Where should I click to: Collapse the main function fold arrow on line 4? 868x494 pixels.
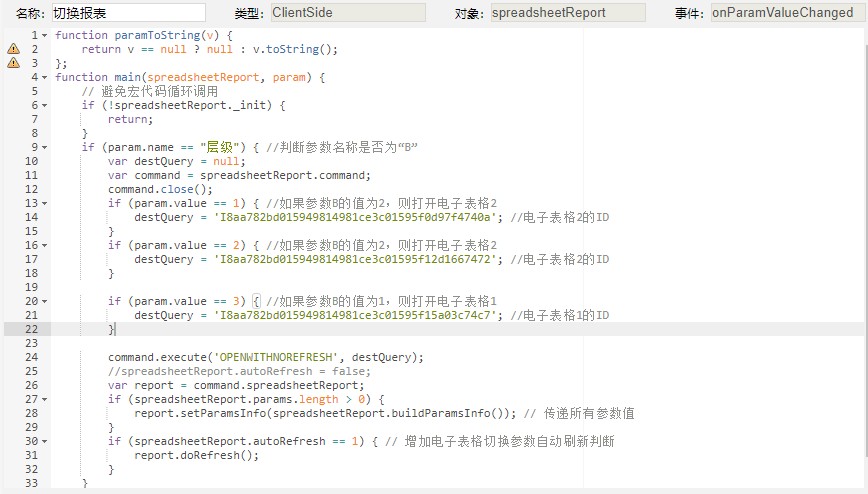pos(45,78)
